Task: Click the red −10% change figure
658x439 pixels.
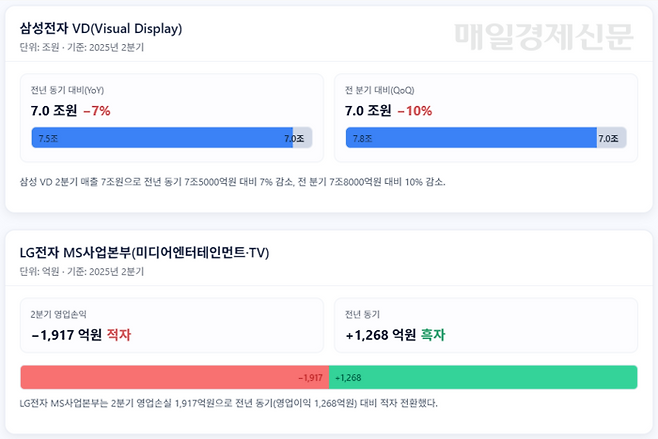Action: [414, 111]
